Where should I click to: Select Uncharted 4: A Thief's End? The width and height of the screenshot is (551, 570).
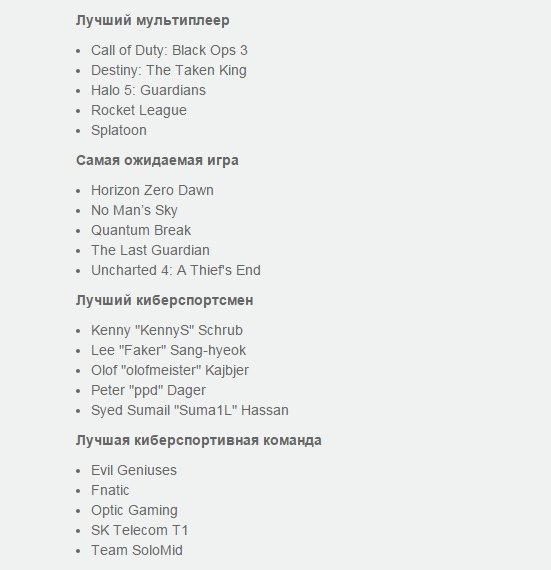tap(176, 270)
